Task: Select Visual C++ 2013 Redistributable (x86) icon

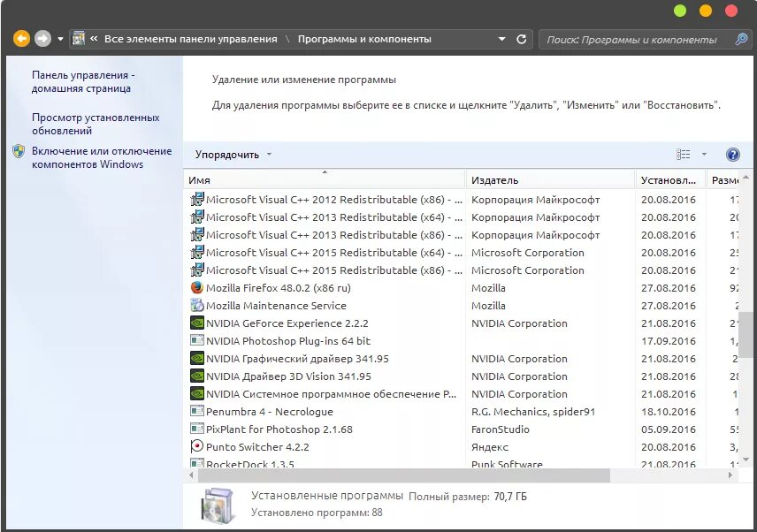Action: coord(197,235)
